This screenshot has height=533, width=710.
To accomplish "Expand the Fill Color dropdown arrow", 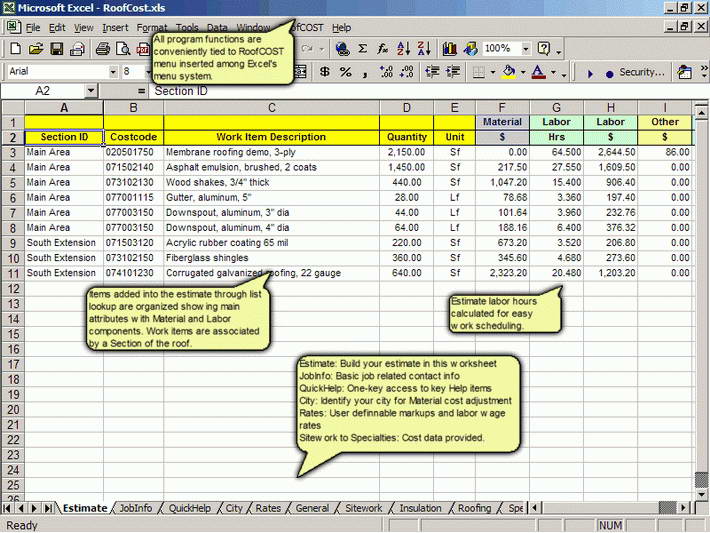I will 523,72.
